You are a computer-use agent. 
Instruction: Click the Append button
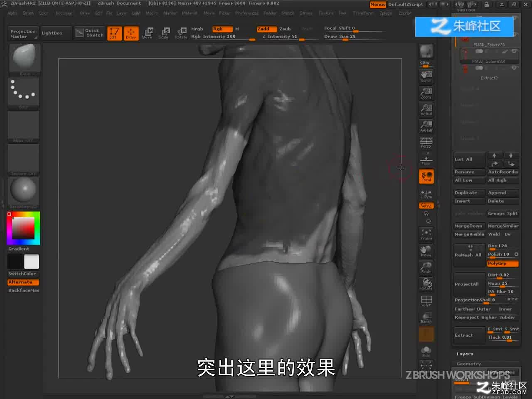503,193
